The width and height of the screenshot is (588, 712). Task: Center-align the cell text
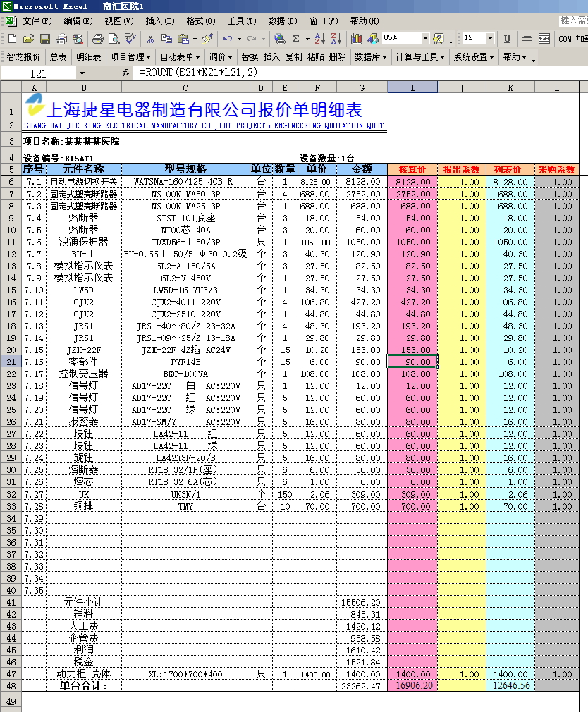click(x=527, y=39)
